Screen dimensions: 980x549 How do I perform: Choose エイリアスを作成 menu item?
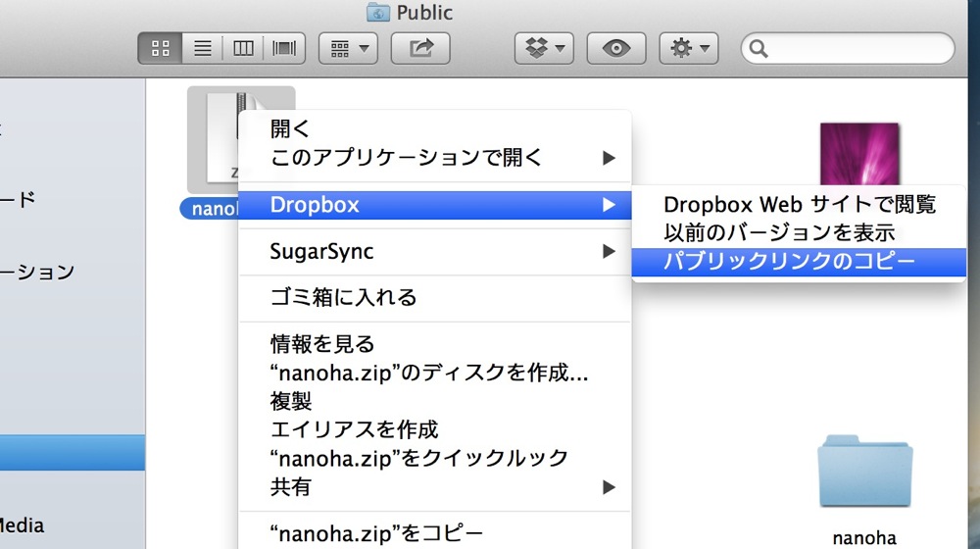coord(435,429)
